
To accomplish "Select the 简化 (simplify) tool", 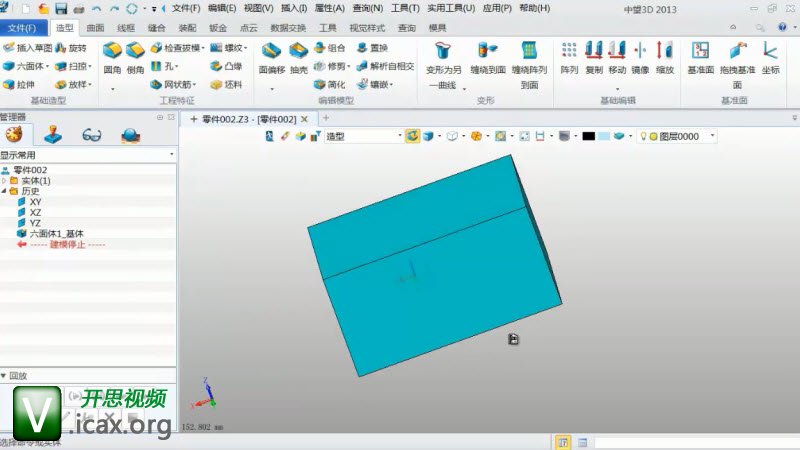I will (330, 84).
